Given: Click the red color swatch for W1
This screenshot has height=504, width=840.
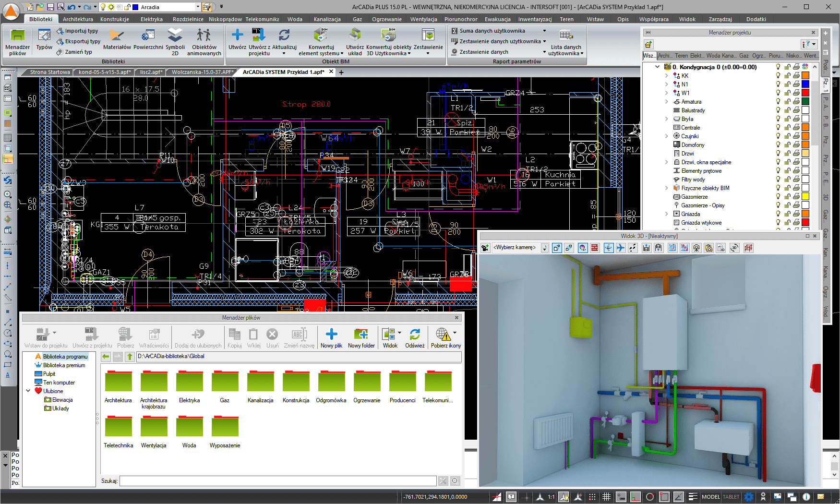Looking at the screenshot, I should click(805, 93).
